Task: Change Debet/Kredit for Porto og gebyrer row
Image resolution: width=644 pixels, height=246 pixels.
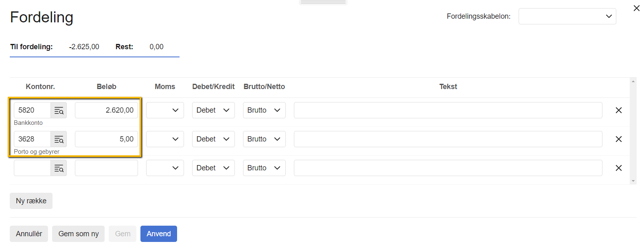Action: pos(213,139)
